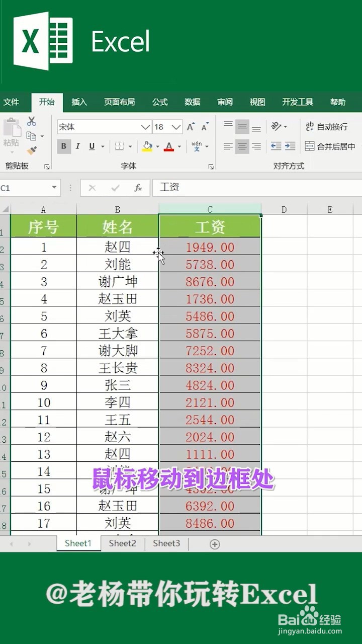This screenshot has width=362, height=644.
Task: Decrease indent icon
Action: point(276,146)
